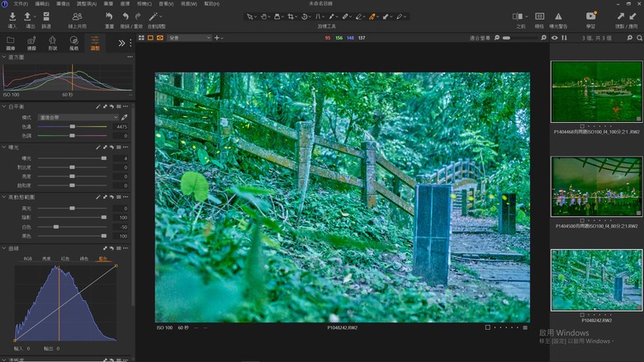The image size is (644, 362).
Task: Select the Rotate/straighten cursor tool
Action: [305, 16]
